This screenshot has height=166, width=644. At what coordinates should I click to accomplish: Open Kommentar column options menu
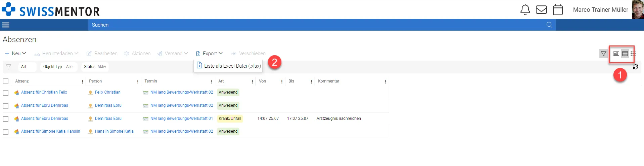(385, 81)
